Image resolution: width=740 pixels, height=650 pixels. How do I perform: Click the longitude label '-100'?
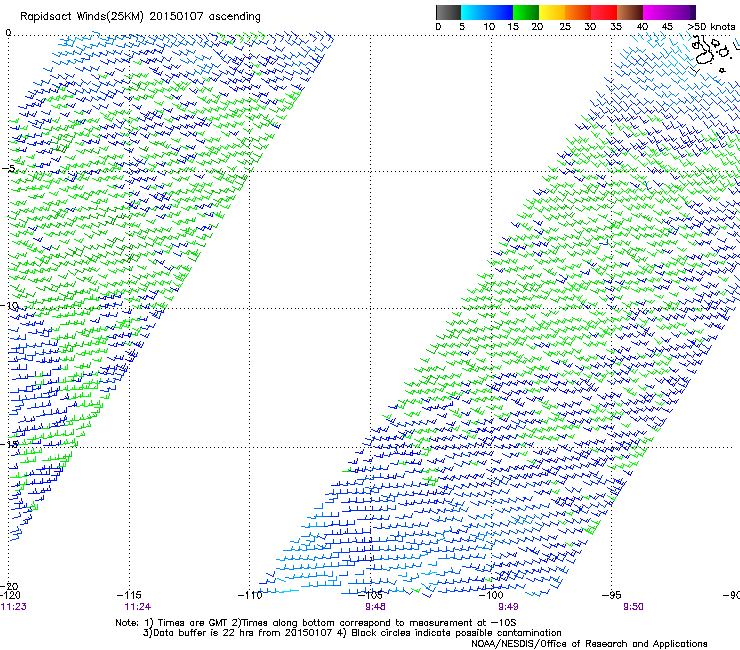pyautogui.click(x=491, y=595)
